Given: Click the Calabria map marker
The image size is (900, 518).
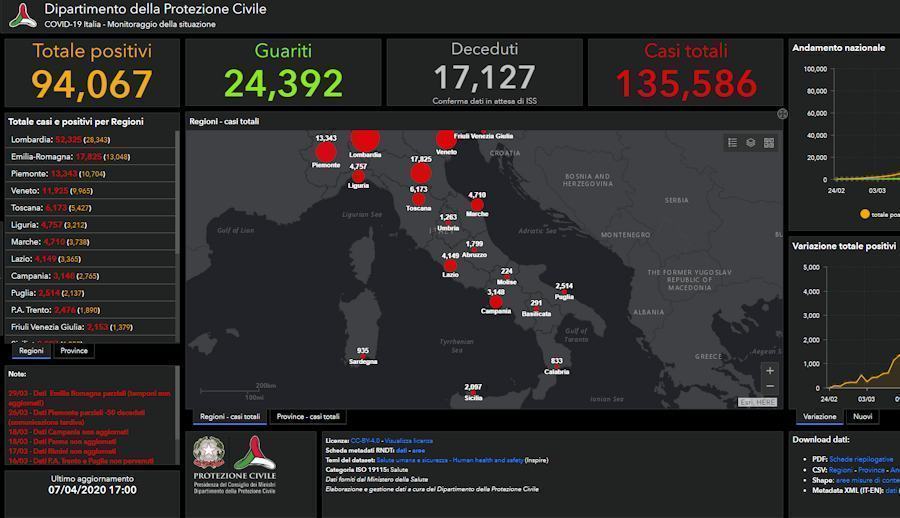Looking at the screenshot, I should 557,367.
